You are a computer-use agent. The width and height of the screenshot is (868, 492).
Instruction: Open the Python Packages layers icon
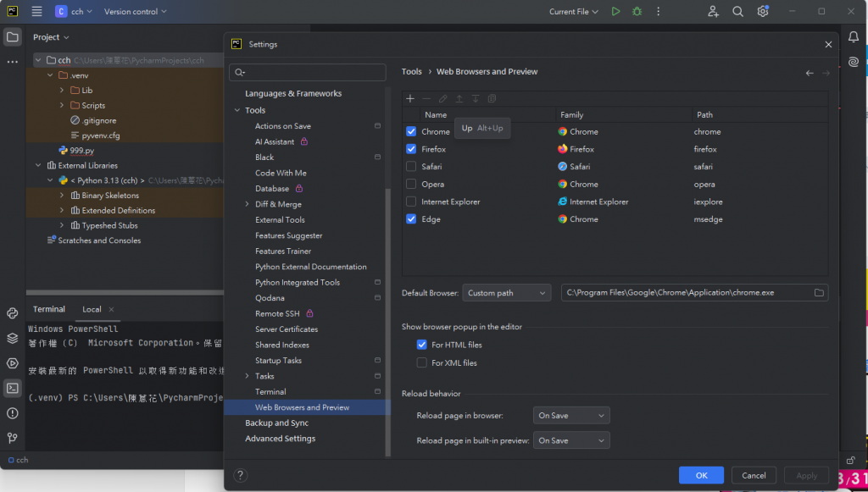12,339
